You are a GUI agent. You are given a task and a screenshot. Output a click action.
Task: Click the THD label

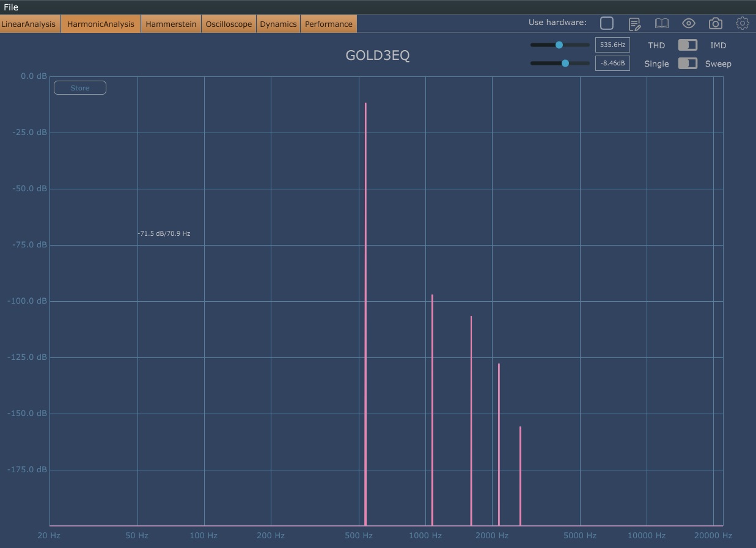[x=656, y=45]
